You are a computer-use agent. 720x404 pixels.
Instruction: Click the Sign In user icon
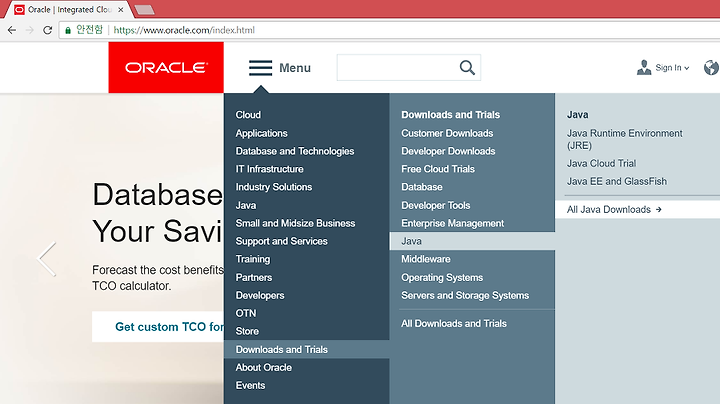[644, 67]
